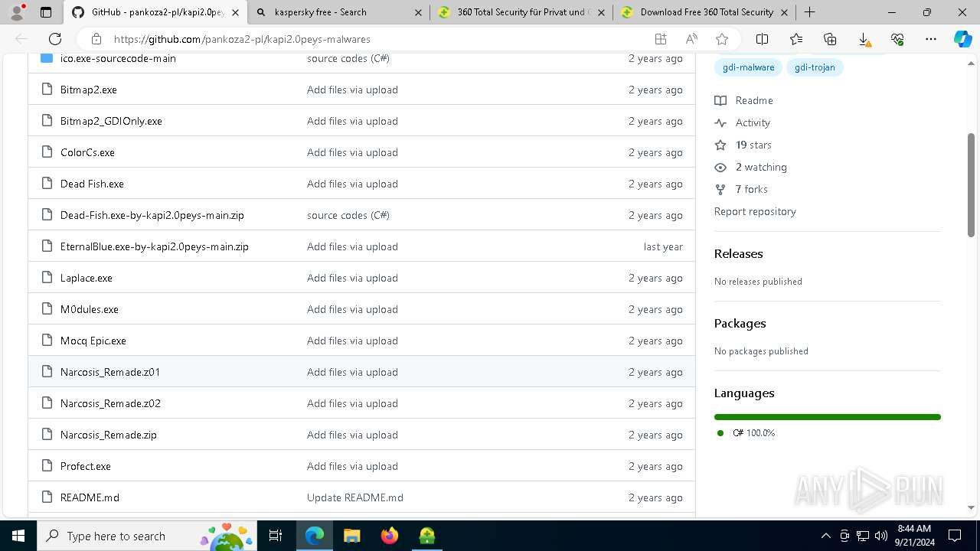Open the Mocq Epic.exe file
This screenshot has height=551, width=980.
(x=93, y=341)
